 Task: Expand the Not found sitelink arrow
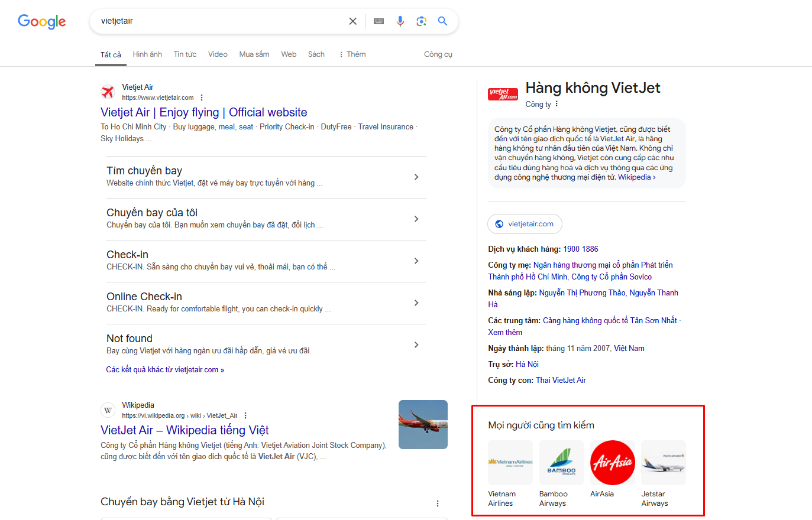416,344
